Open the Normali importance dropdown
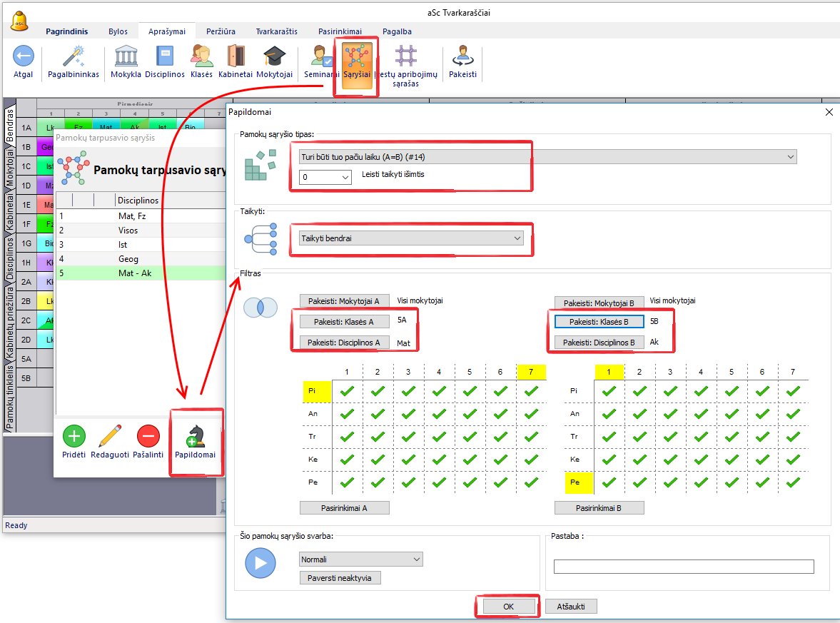 coord(417,559)
